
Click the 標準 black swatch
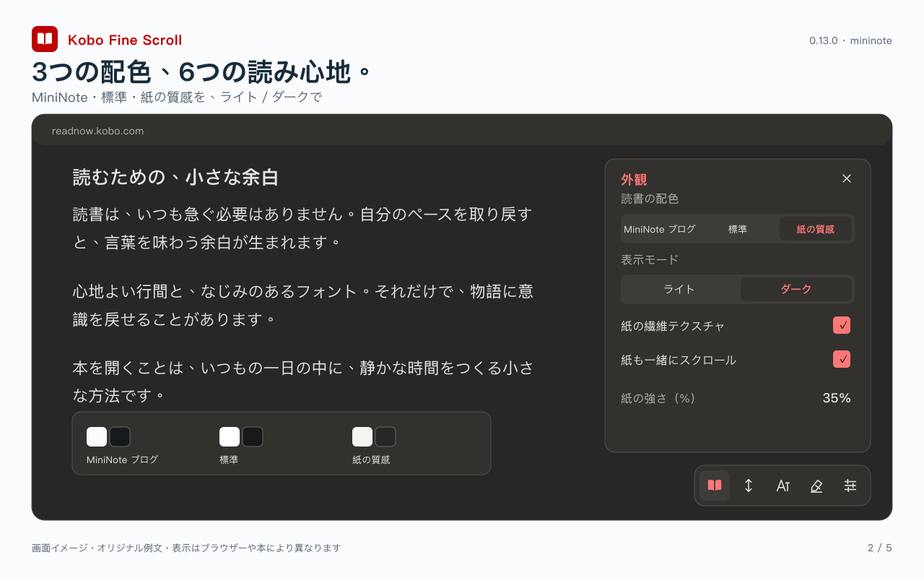point(253,437)
